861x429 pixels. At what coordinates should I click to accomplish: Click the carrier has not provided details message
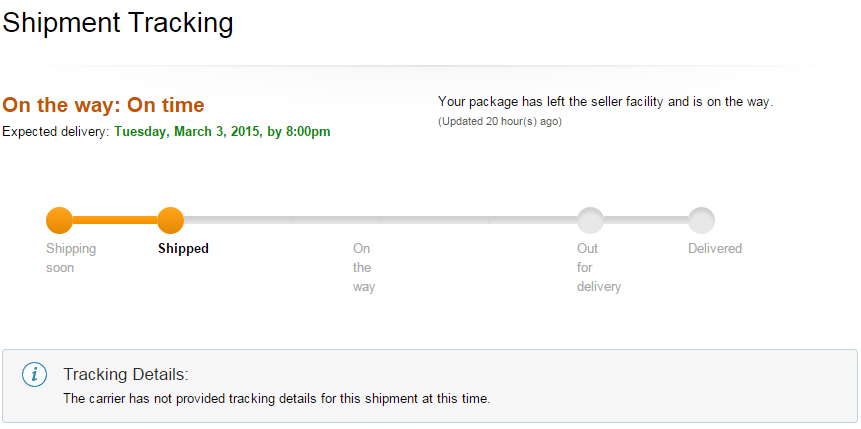[277, 399]
